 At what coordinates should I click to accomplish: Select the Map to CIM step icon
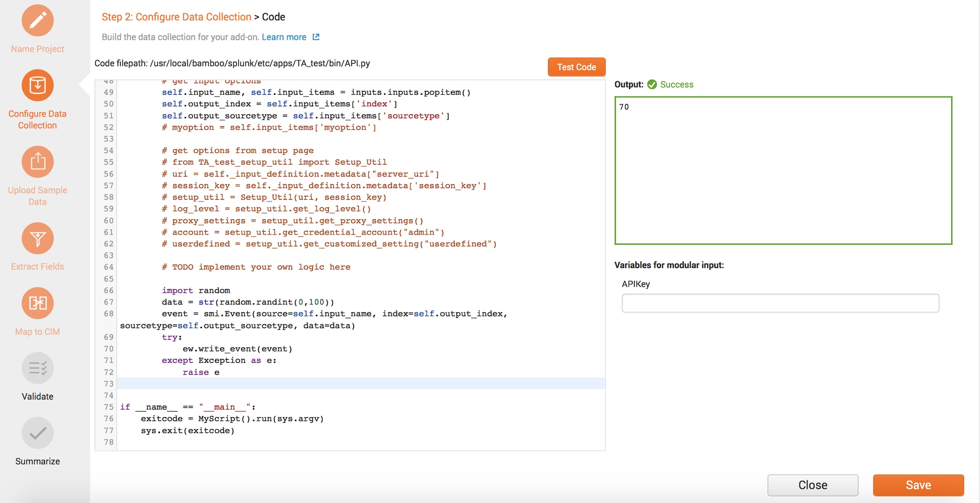(x=37, y=303)
